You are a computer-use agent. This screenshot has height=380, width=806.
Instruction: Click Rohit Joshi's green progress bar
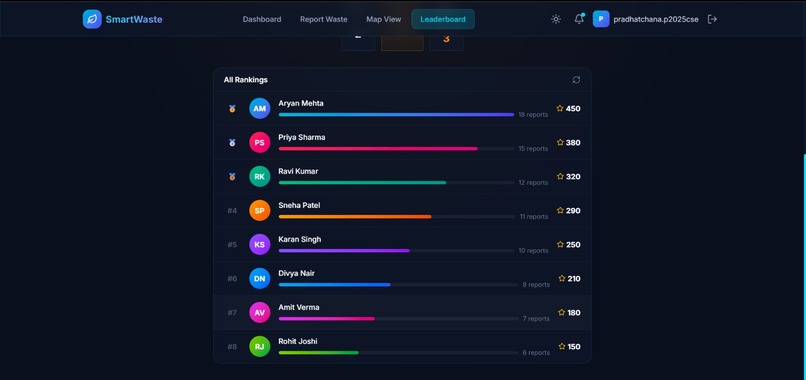tap(398, 352)
